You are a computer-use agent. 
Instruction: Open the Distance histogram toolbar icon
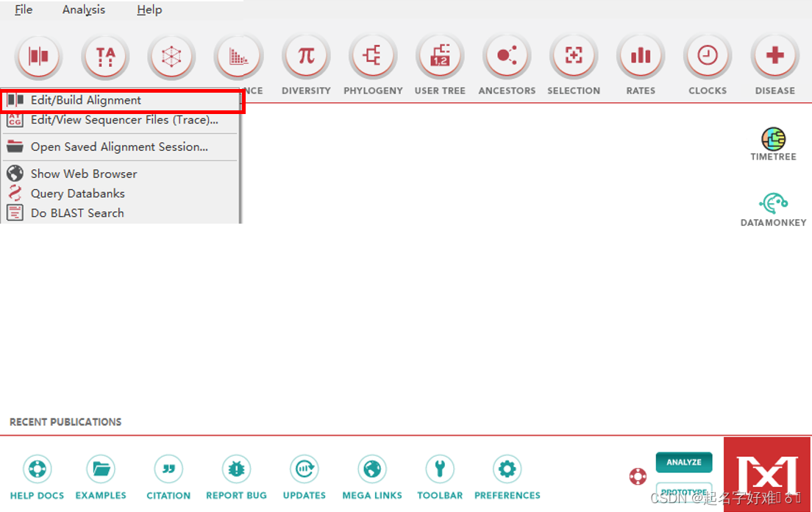point(239,56)
